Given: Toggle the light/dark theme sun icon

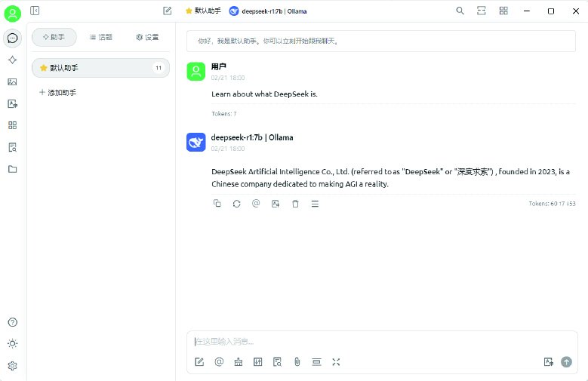Looking at the screenshot, I should click(x=12, y=343).
